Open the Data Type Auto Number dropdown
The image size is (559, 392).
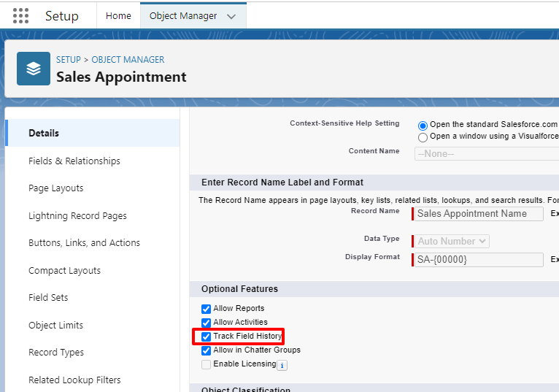[x=452, y=241]
